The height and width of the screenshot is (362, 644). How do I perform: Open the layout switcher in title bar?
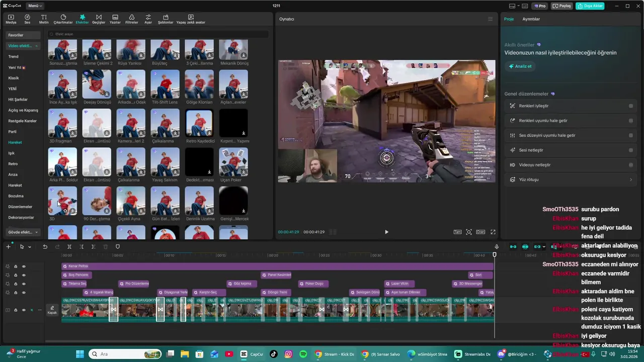(514, 6)
